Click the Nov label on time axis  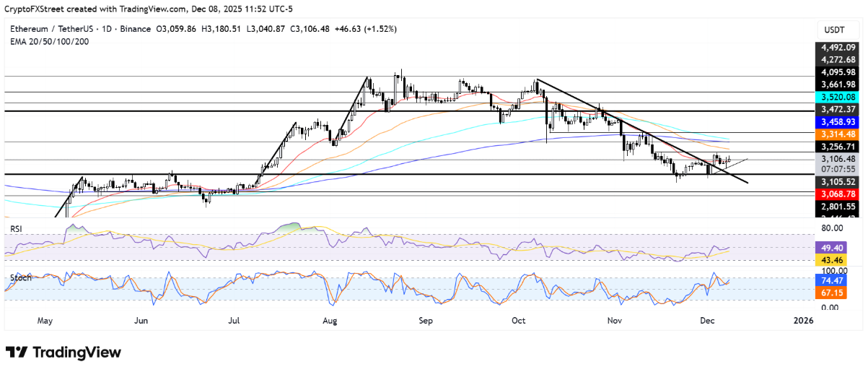615,320
